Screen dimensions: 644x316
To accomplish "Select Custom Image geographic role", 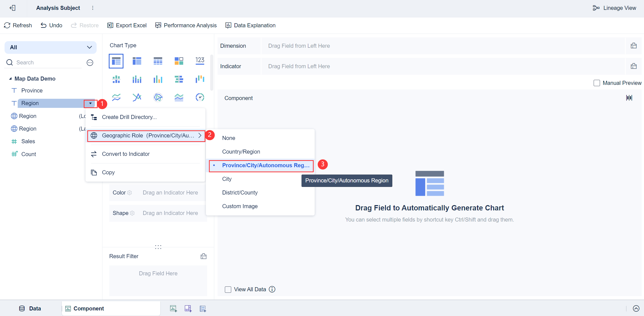I will click(x=260, y=206).
